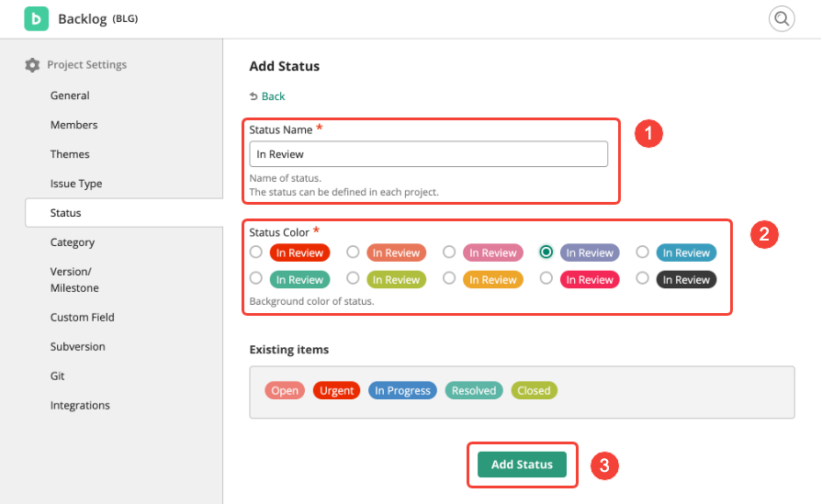Image resolution: width=822 pixels, height=504 pixels.
Task: Open the General settings page
Action: point(70,95)
